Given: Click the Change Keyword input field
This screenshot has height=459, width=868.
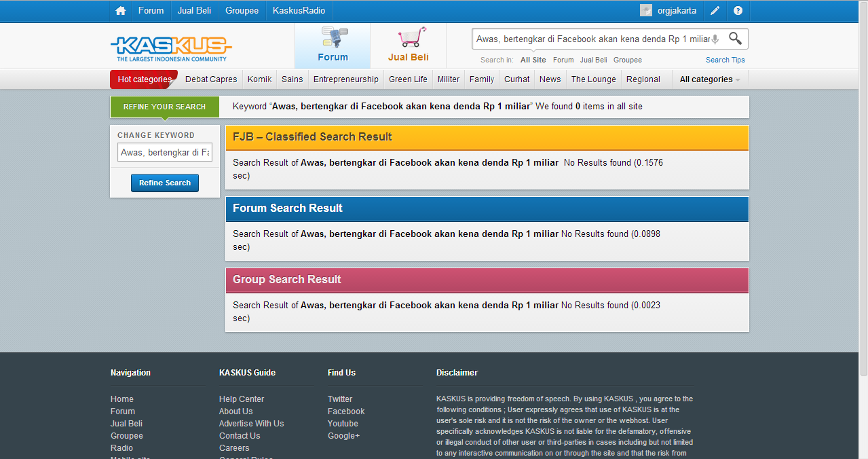Looking at the screenshot, I should click(x=165, y=153).
